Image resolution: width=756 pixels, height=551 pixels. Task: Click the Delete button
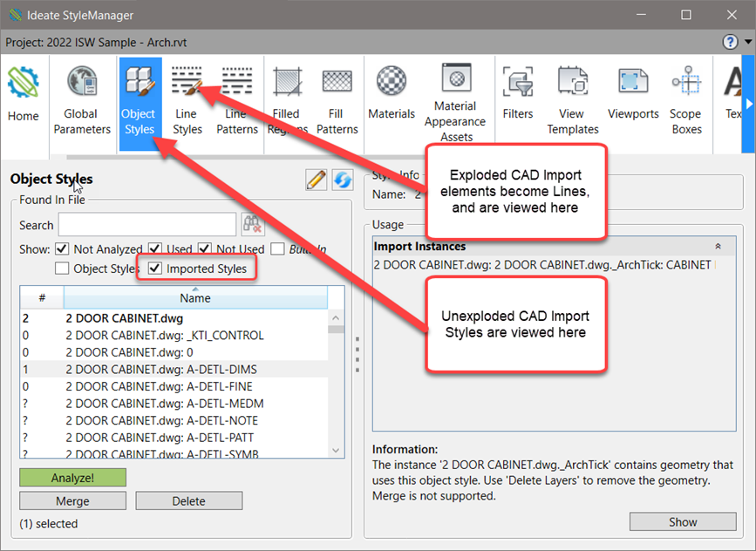pos(189,500)
